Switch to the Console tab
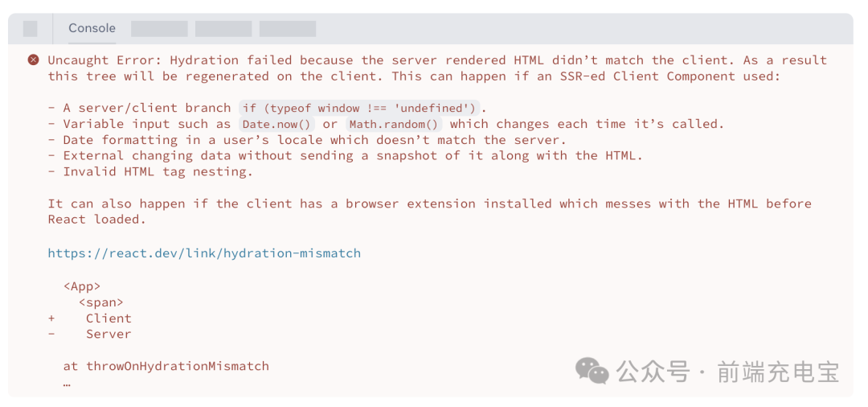Viewport: 868px width, 407px height. coord(92,28)
